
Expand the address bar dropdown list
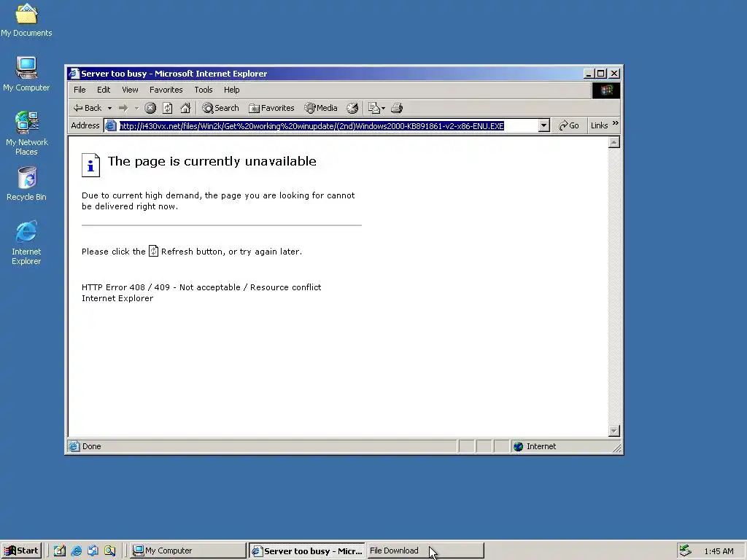(543, 125)
